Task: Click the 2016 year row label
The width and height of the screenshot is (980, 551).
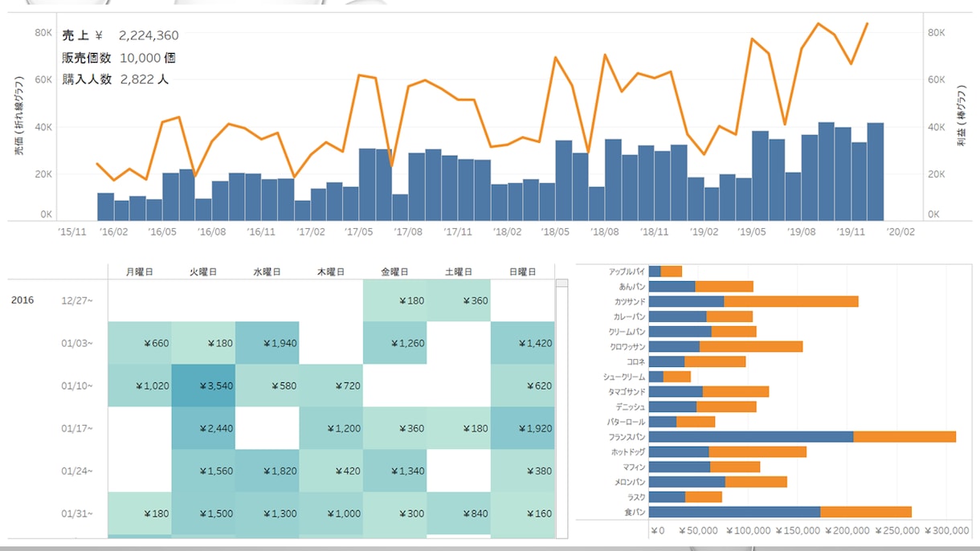Action: (x=22, y=300)
